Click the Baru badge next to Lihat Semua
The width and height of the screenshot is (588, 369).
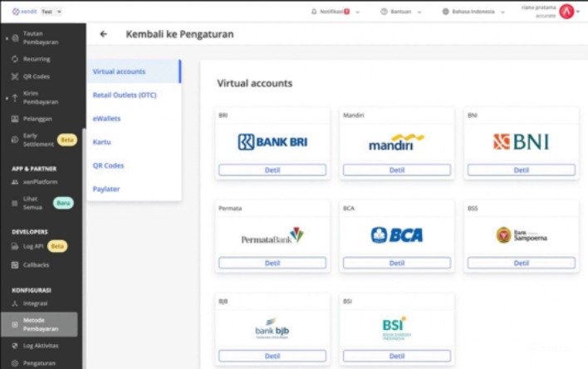(x=63, y=203)
